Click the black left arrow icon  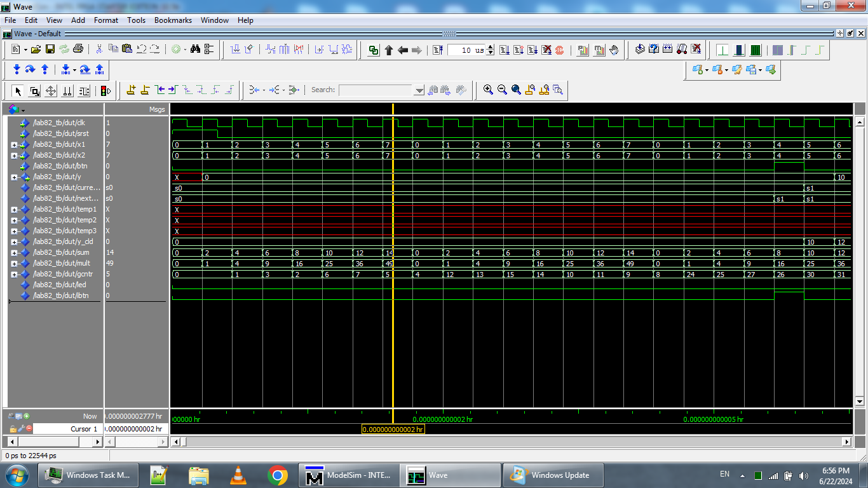pos(402,50)
